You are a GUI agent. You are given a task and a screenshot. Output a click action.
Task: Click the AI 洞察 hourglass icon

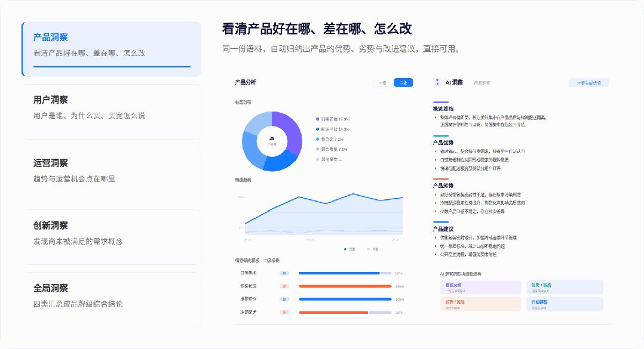click(437, 82)
